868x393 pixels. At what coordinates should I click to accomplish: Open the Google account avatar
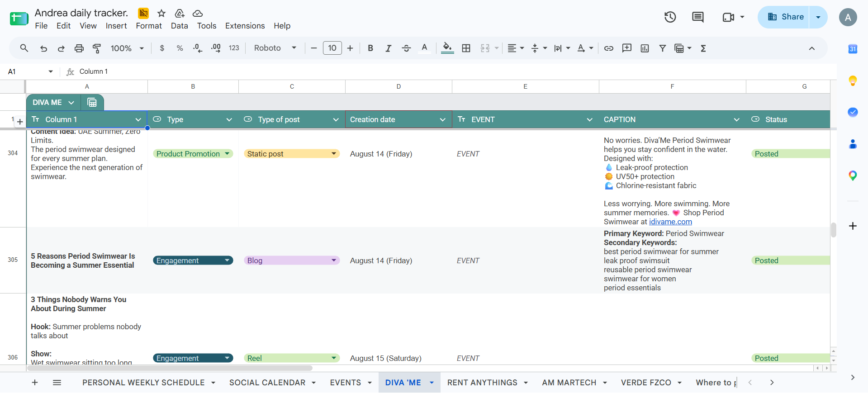click(848, 17)
